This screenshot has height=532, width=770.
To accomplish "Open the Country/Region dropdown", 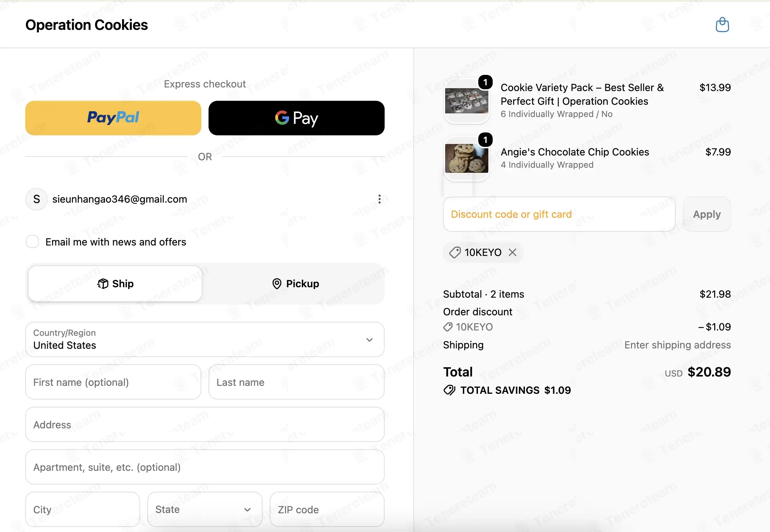I will click(x=205, y=339).
